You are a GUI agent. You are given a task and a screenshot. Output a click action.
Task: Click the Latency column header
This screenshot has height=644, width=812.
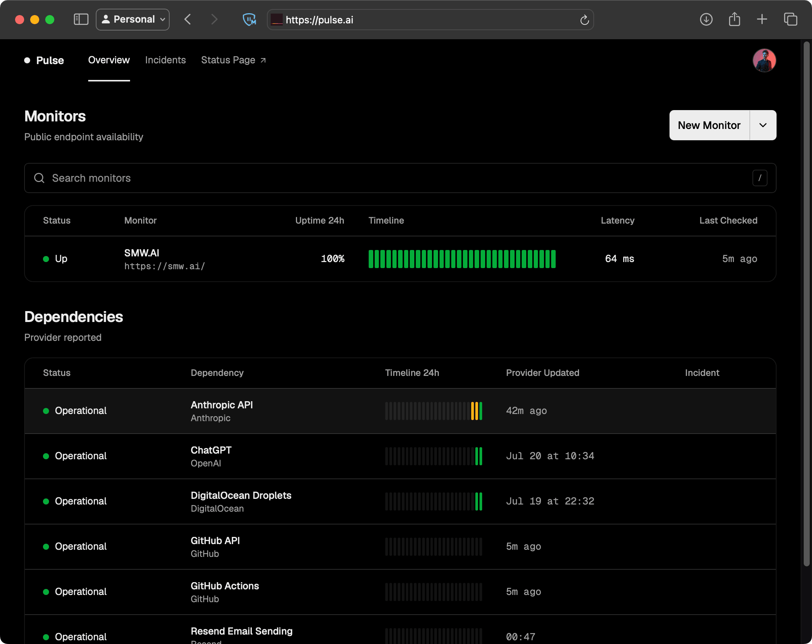pos(617,221)
